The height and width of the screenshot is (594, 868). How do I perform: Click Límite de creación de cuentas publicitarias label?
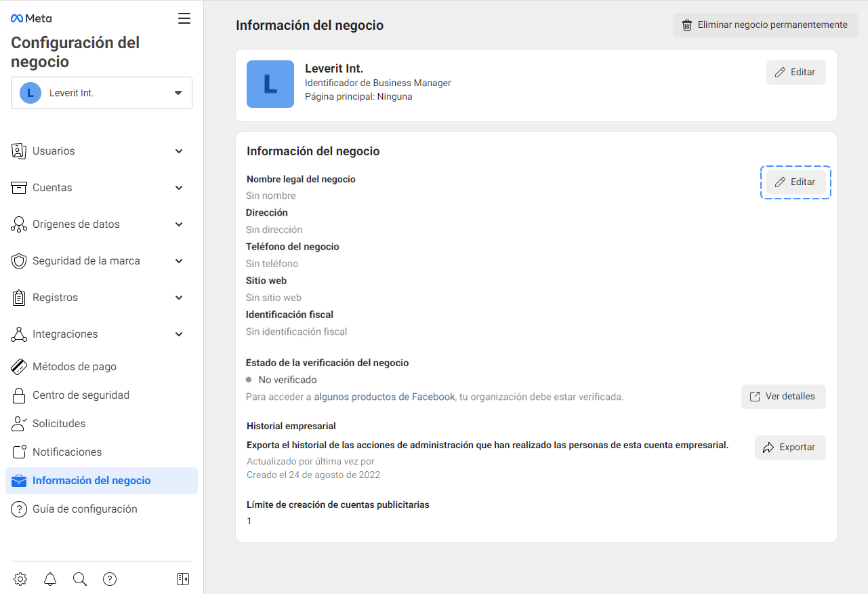(x=338, y=505)
